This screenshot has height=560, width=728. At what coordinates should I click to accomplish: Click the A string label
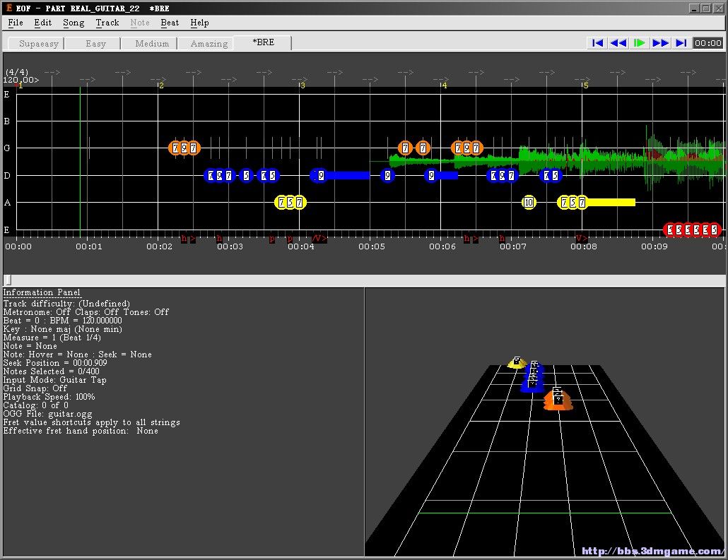(7, 203)
